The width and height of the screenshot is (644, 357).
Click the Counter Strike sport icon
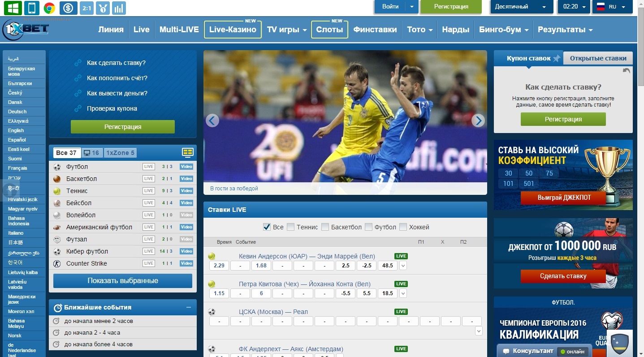point(57,263)
